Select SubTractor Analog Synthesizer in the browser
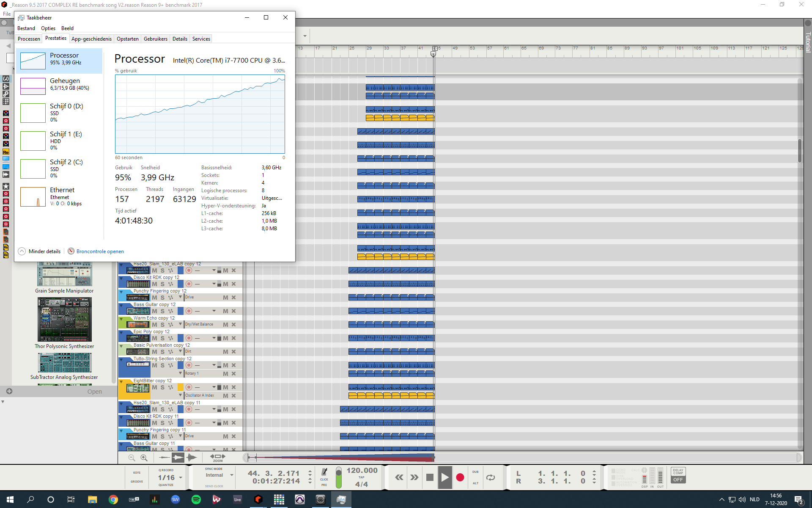 click(64, 366)
